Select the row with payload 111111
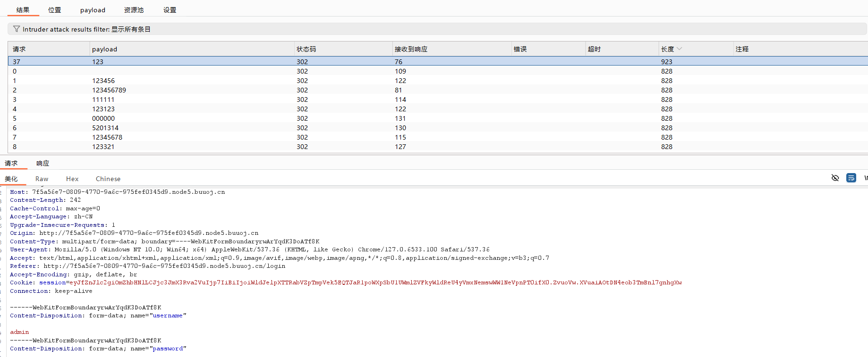This screenshot has width=868, height=357. [438, 100]
